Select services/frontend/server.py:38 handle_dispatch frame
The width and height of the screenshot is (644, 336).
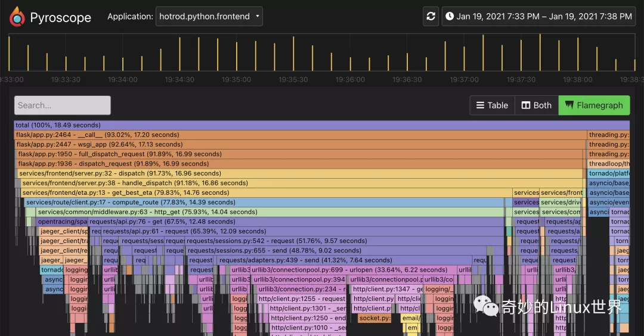click(302, 183)
